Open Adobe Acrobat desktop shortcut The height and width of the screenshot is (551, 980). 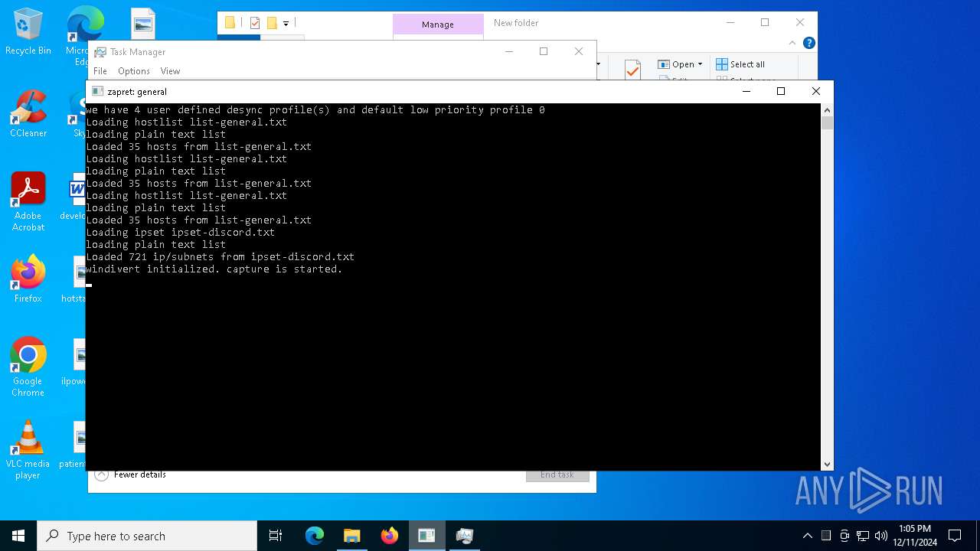(28, 202)
